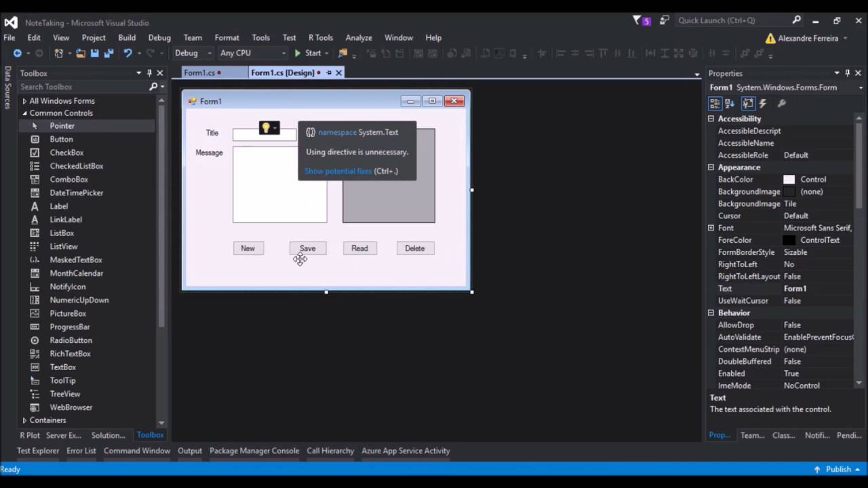Switch Properties to Categorized view icon

(x=715, y=103)
